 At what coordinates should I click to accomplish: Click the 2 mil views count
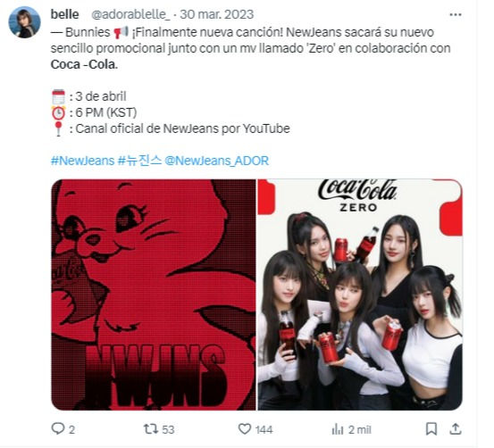coord(360,430)
